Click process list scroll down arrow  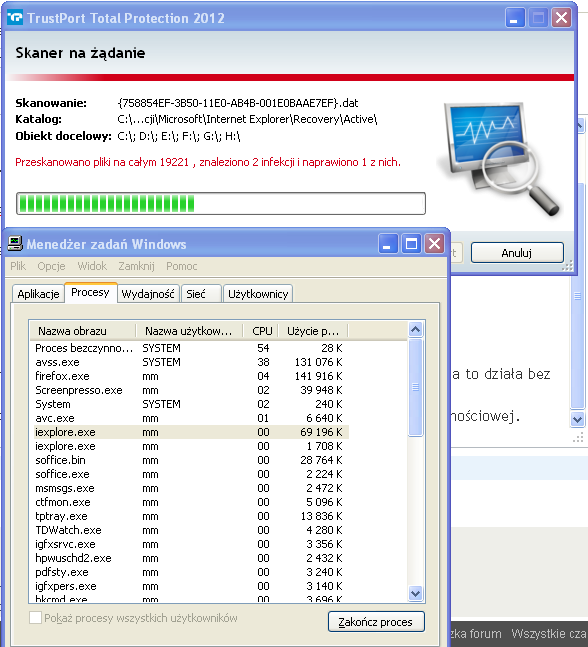tap(416, 593)
